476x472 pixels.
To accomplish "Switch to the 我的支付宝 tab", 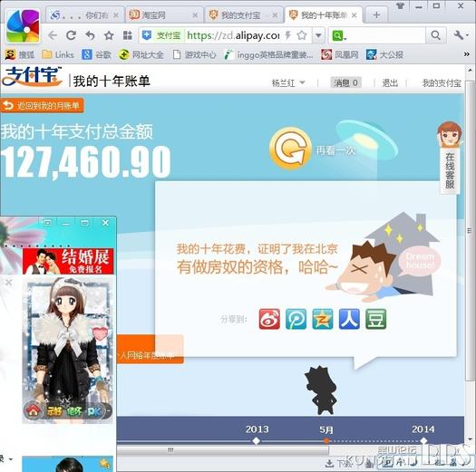I will point(244,14).
